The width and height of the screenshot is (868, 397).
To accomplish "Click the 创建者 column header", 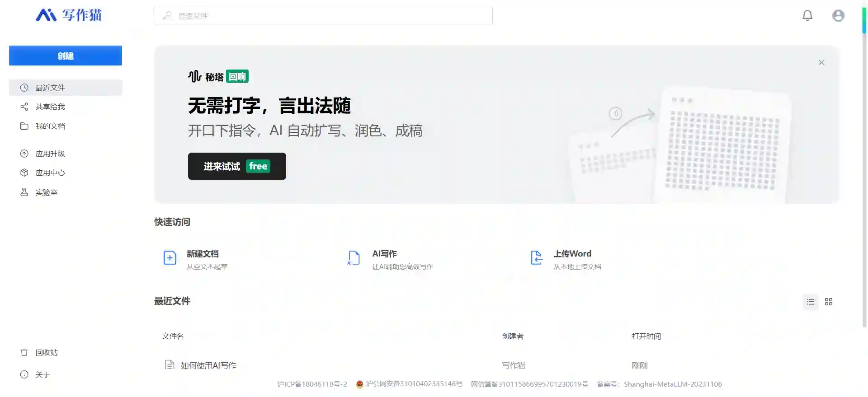I will coord(512,336).
